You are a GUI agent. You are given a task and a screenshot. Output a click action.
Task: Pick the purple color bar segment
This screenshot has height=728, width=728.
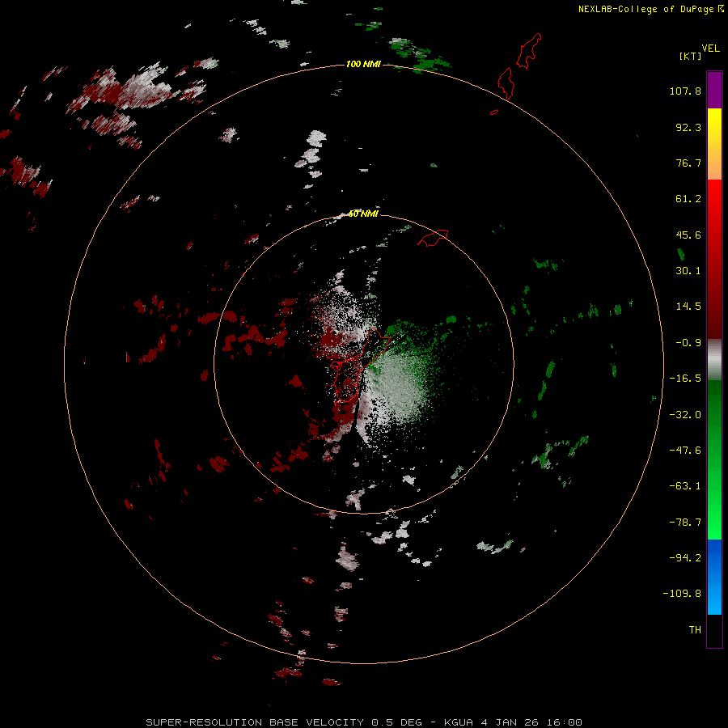point(714,90)
